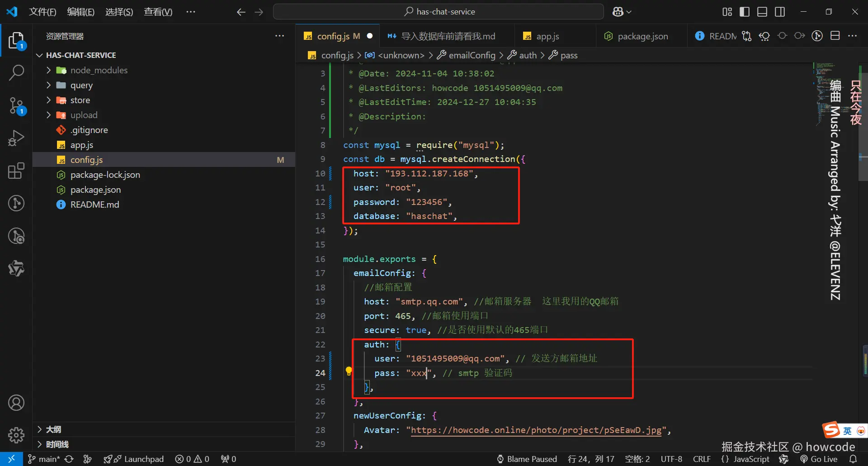Toggle the secondary side bar visibility
Viewport: 868px width, 466px height.
pyautogui.click(x=780, y=12)
